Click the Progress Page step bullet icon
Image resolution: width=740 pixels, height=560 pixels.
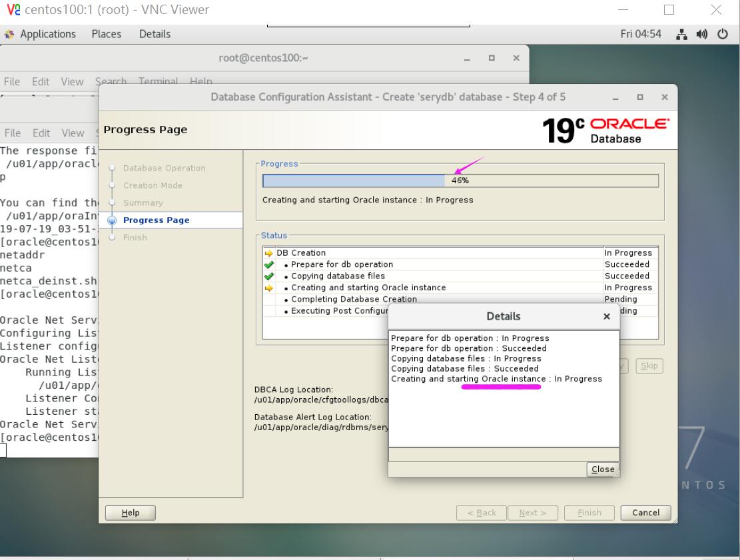click(x=112, y=220)
